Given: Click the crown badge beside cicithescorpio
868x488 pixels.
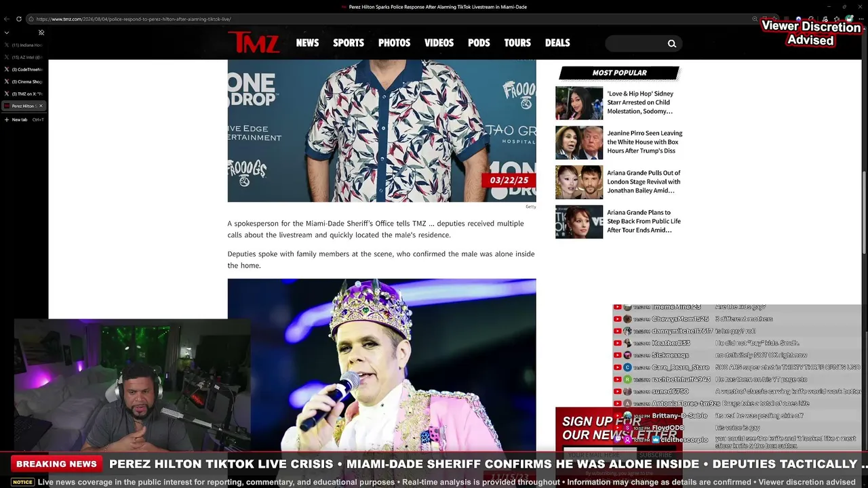Looking at the screenshot, I should (656, 440).
